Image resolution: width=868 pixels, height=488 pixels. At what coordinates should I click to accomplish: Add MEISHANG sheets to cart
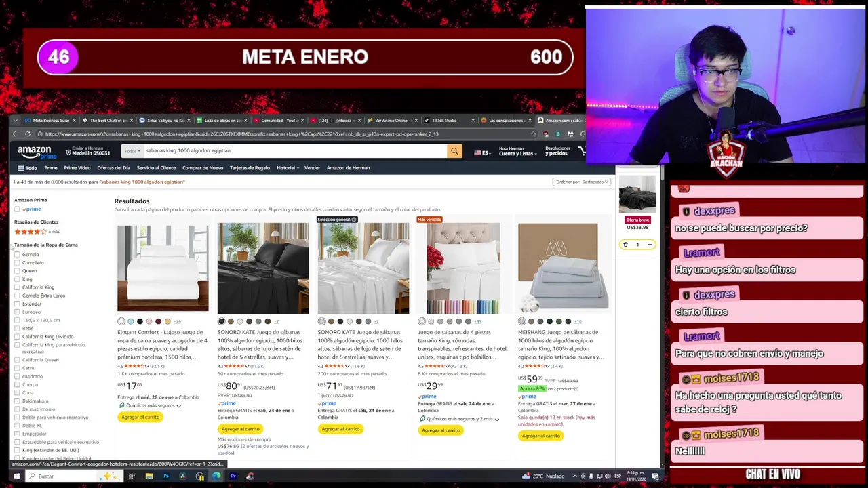point(541,436)
